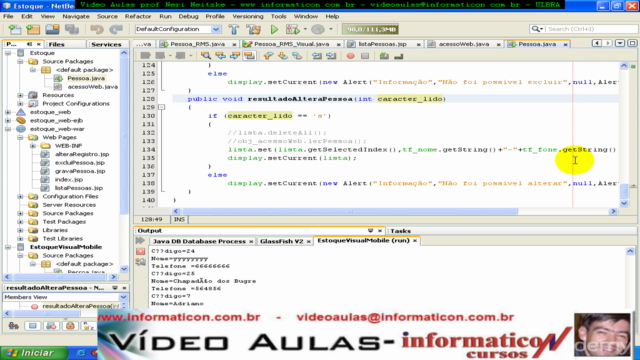Select index.jsp in project tree
The width and height of the screenshot is (640, 360).
69,180
